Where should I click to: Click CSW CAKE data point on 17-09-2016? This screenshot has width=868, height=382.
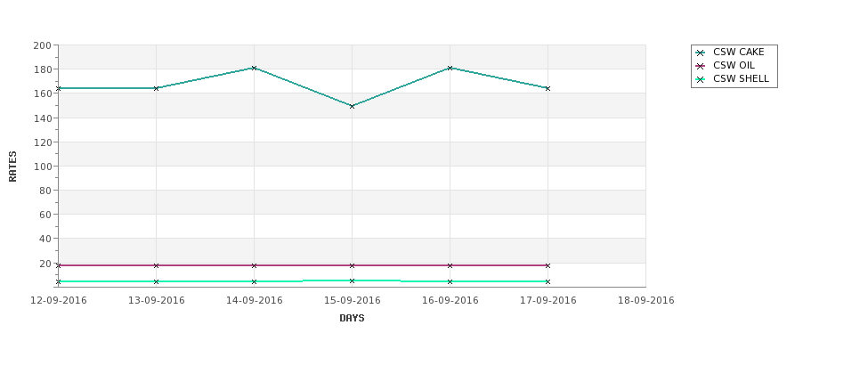[x=548, y=88]
